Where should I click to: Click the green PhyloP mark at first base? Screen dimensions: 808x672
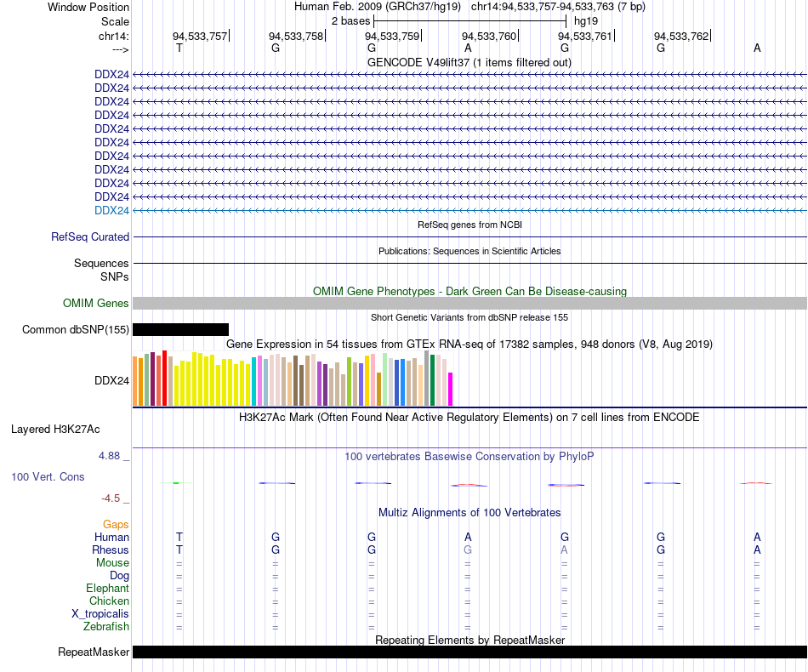pos(176,483)
